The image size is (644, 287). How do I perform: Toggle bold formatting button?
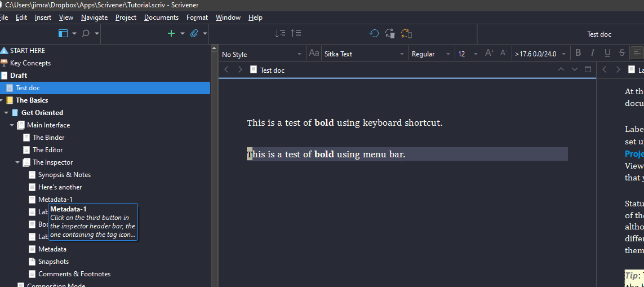point(578,53)
